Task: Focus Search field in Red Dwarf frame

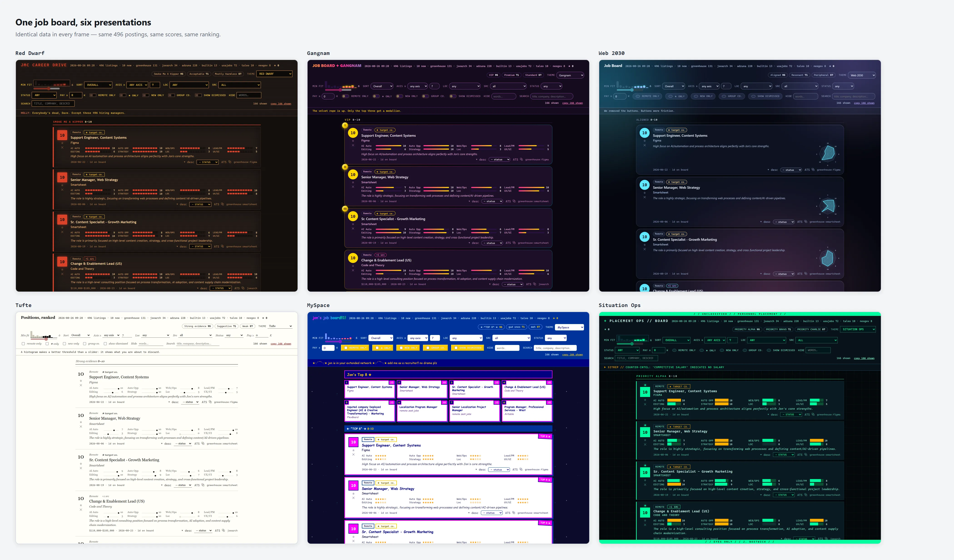Action: 53,104
